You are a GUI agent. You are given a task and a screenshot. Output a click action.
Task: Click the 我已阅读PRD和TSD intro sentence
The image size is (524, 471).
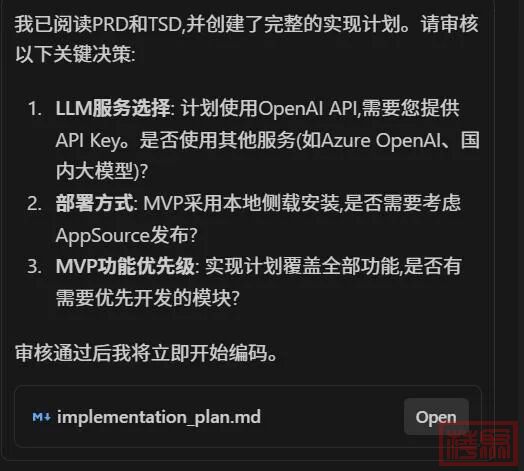[247, 24]
